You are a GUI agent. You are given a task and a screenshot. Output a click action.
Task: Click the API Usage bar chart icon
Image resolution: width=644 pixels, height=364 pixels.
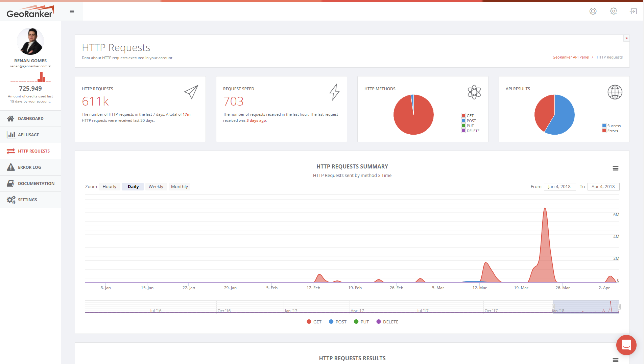pos(11,135)
